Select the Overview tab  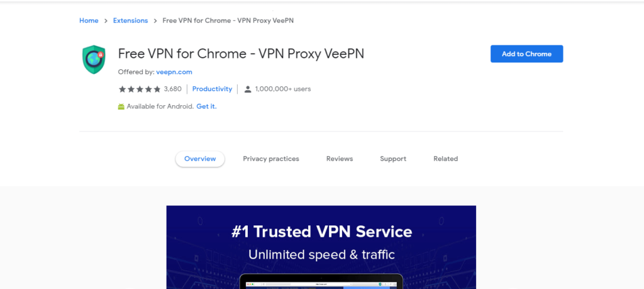coord(200,159)
